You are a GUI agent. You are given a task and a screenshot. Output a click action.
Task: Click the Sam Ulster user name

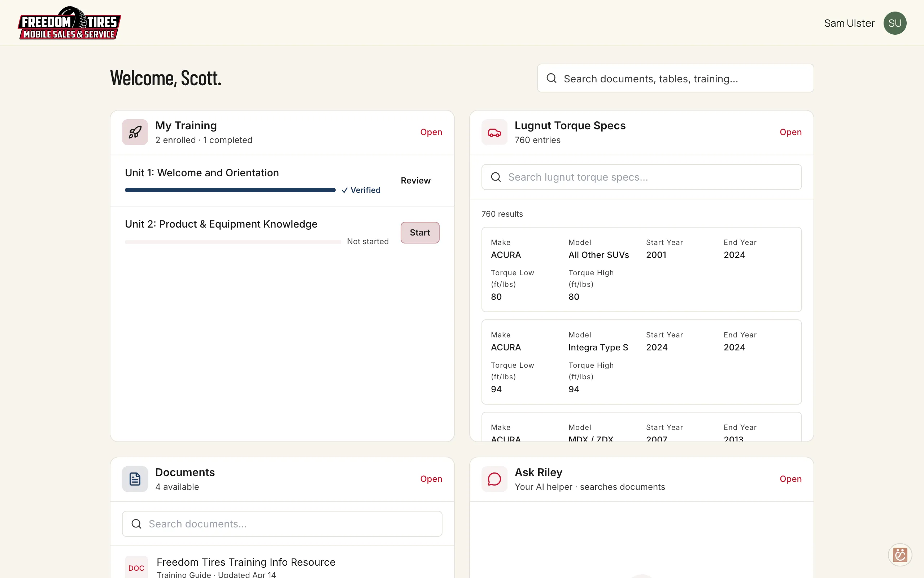[x=849, y=23]
